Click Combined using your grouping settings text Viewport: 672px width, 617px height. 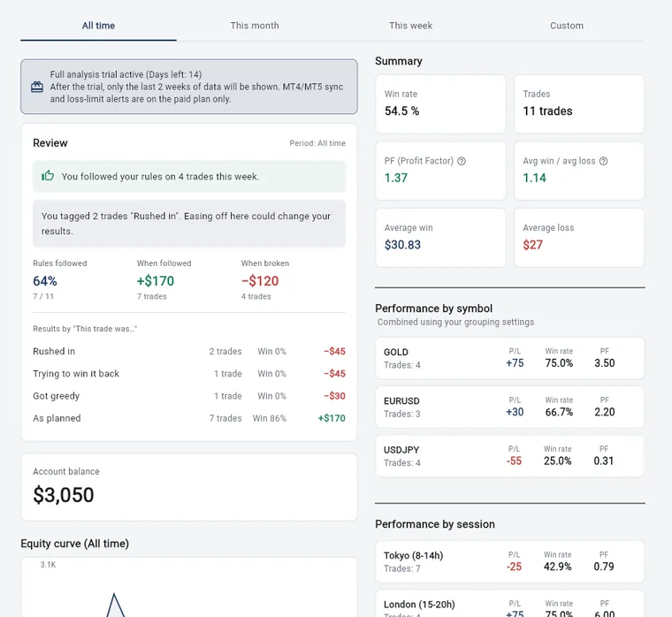(455, 322)
